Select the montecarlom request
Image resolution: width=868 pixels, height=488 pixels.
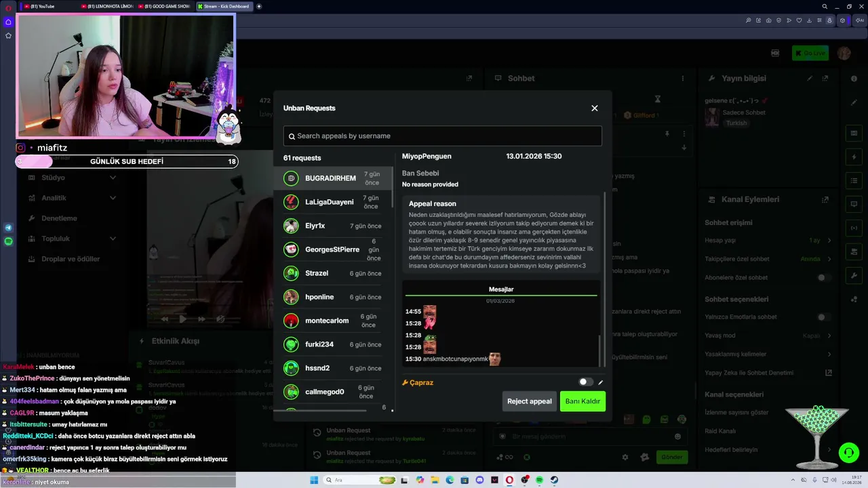[x=333, y=321]
